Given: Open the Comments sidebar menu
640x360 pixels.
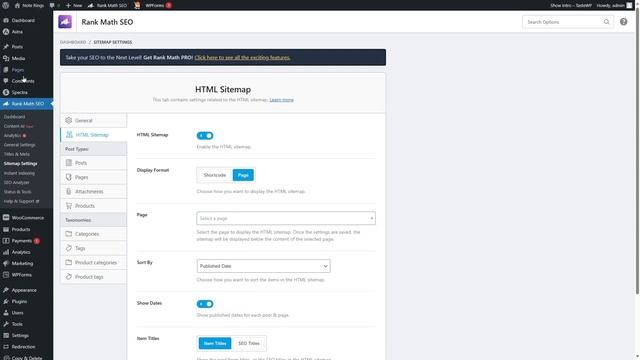Looking at the screenshot, I should point(27,81).
